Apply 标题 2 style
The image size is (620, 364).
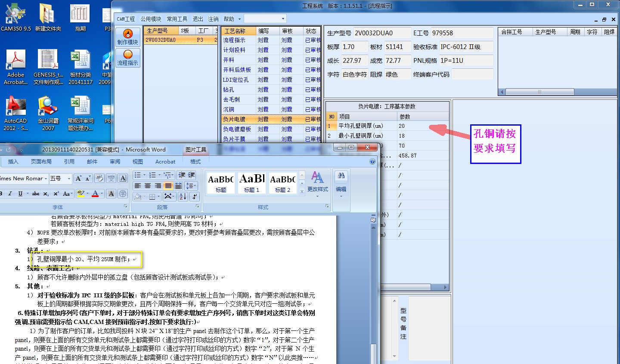(x=283, y=183)
